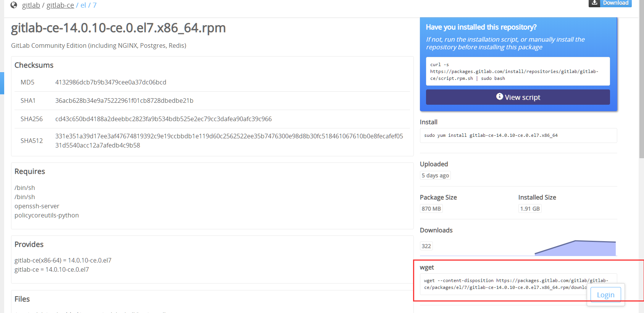
Task: Click the MD5 checksum value 4132986dcb7b9b...
Action: point(111,82)
